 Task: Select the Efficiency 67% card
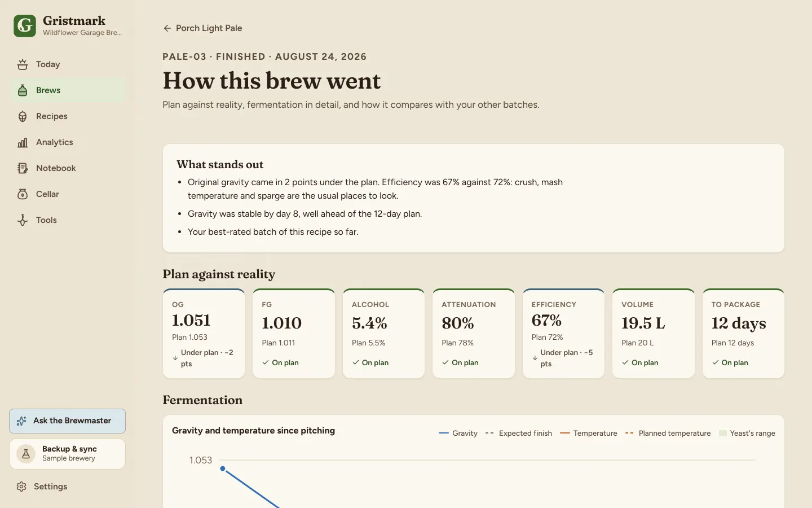pyautogui.click(x=563, y=334)
